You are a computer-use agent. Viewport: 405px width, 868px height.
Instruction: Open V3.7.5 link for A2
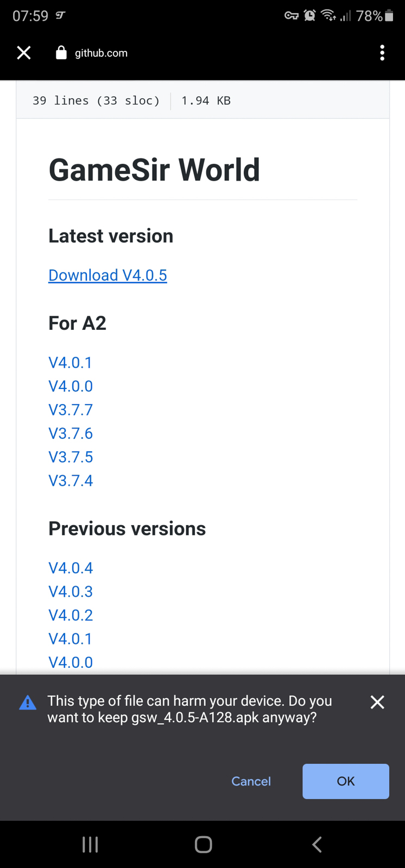point(71,457)
